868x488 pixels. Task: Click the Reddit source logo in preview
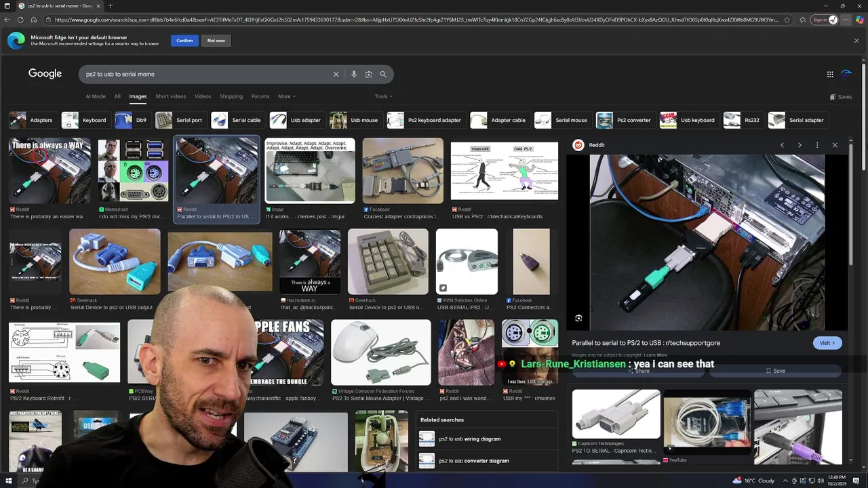(x=578, y=145)
